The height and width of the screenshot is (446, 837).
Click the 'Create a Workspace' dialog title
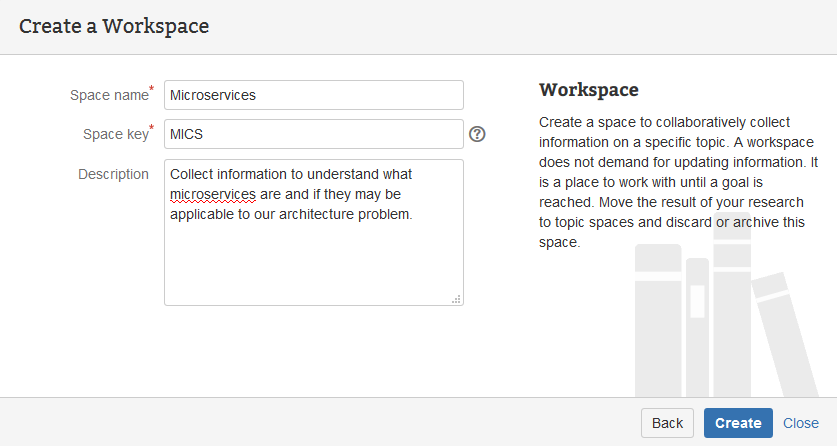pos(114,26)
